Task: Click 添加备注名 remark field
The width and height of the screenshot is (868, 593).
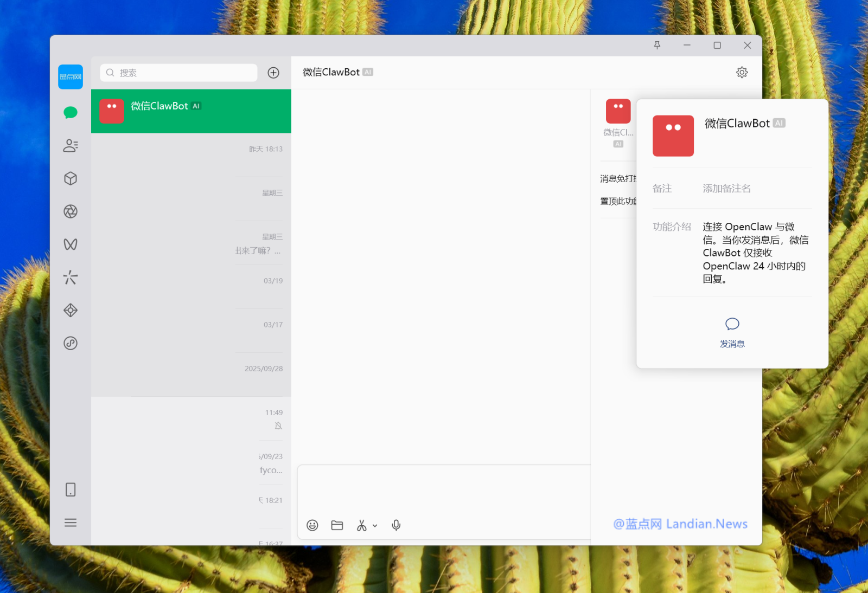Action: pos(726,189)
